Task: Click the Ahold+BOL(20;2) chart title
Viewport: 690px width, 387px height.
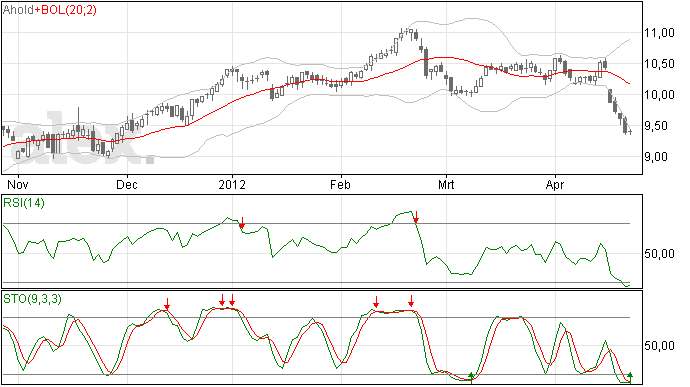Action: point(50,10)
